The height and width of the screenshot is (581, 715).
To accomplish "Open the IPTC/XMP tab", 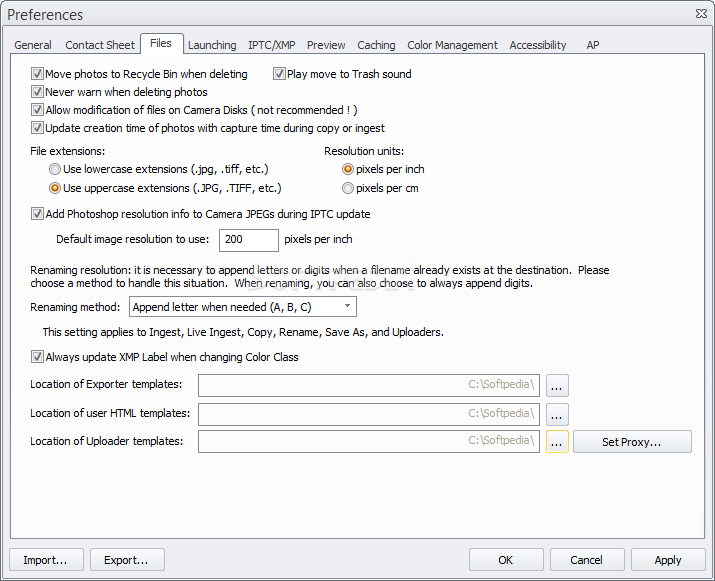I will [272, 45].
